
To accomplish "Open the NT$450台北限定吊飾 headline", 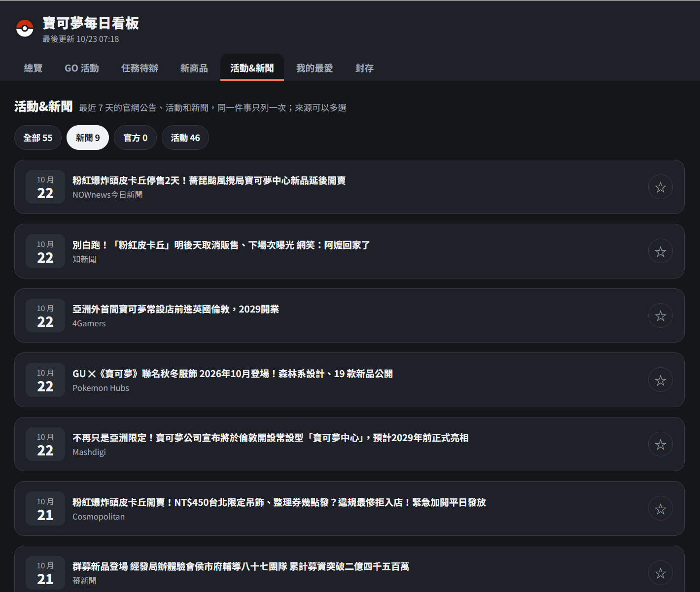I will (279, 502).
